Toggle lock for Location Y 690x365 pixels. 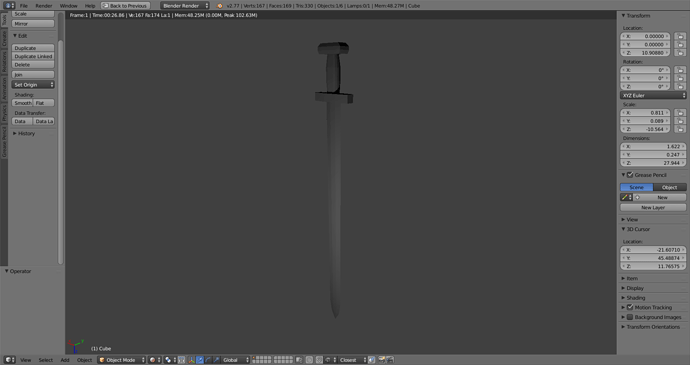tap(680, 44)
